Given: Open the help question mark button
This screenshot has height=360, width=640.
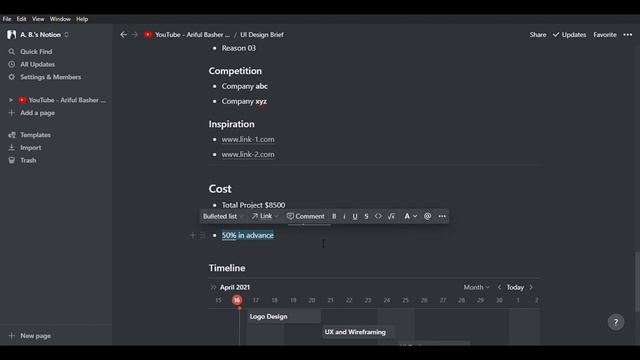Looking at the screenshot, I should tap(616, 322).
